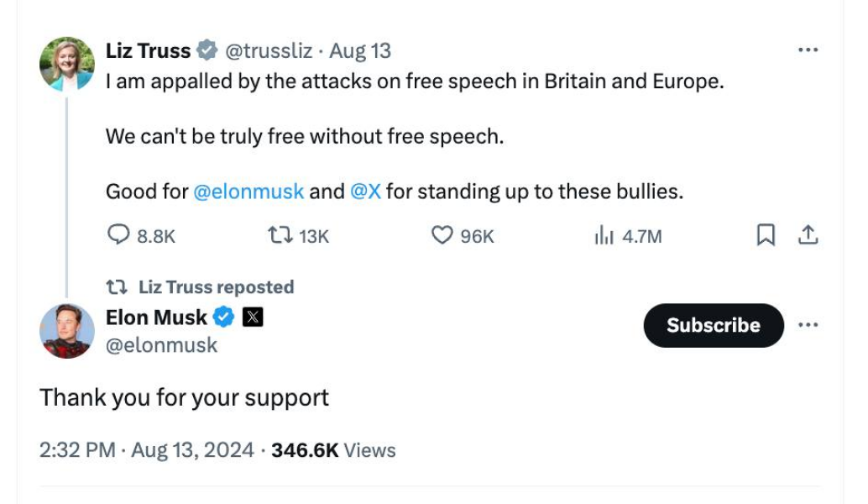The image size is (868, 504).
Task: Open Liz Truss's profile picture
Action: 67,64
